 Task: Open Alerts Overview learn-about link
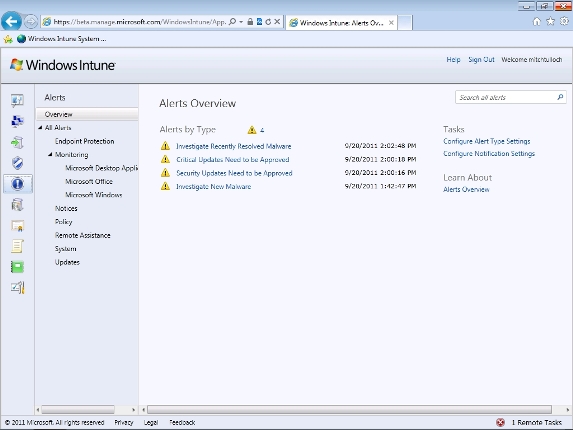[x=466, y=189]
